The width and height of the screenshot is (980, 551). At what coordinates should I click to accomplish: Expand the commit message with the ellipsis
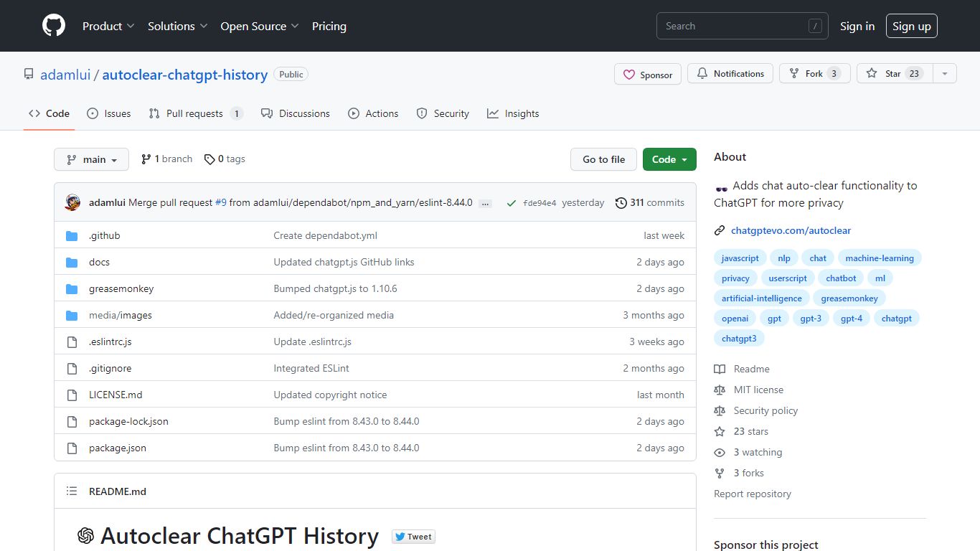click(x=485, y=203)
